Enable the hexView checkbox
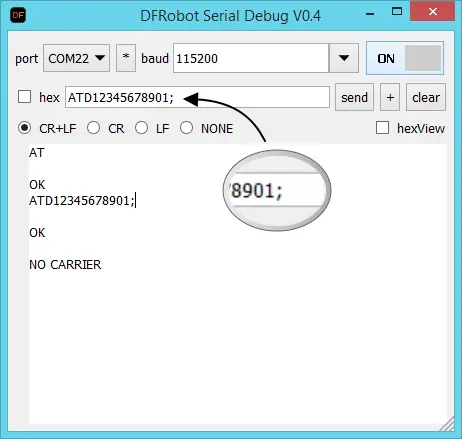The height and width of the screenshot is (439, 462). pyautogui.click(x=382, y=128)
